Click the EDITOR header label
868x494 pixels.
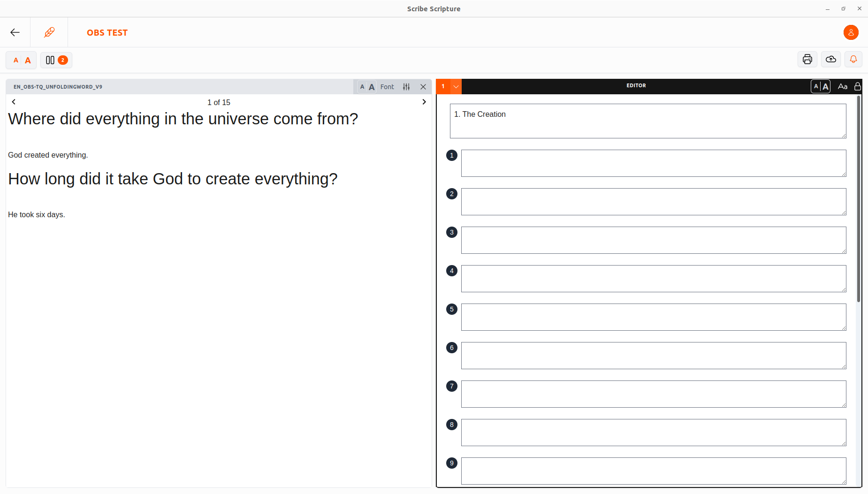coord(636,85)
